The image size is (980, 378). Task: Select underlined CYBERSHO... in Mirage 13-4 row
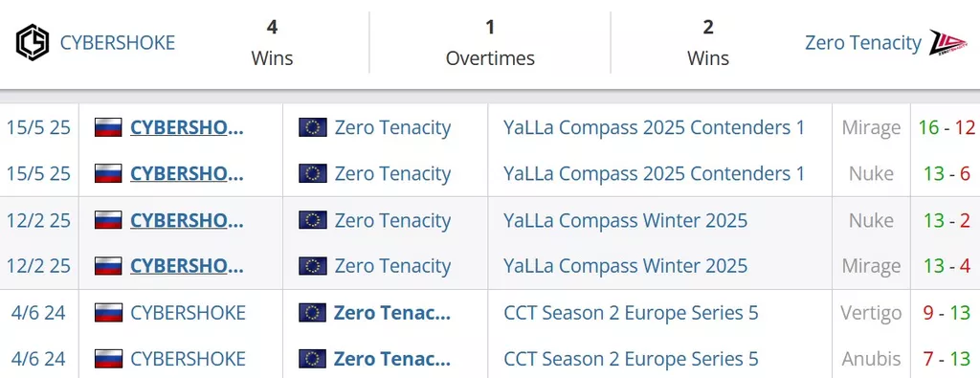(x=187, y=265)
